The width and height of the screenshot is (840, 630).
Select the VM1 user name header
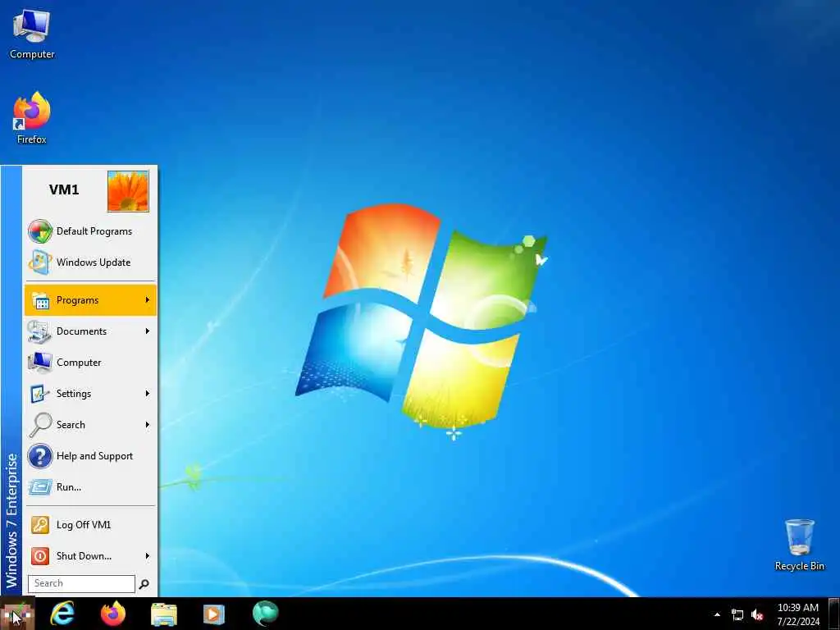64,189
